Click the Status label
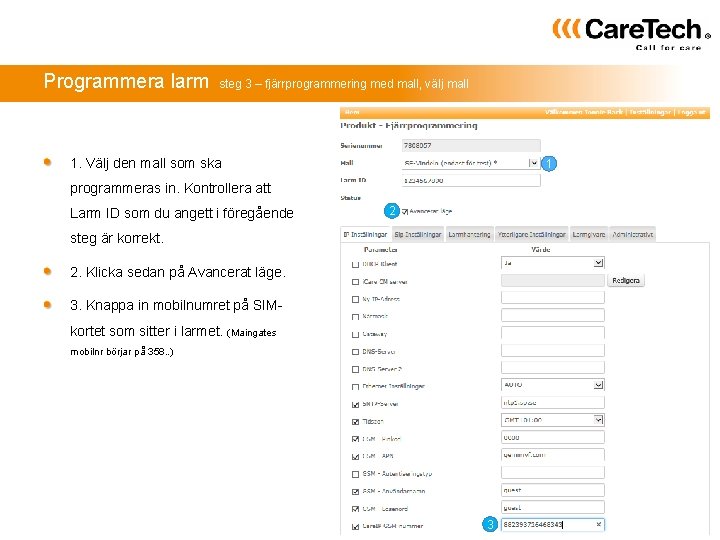The image size is (720, 540). [350, 198]
